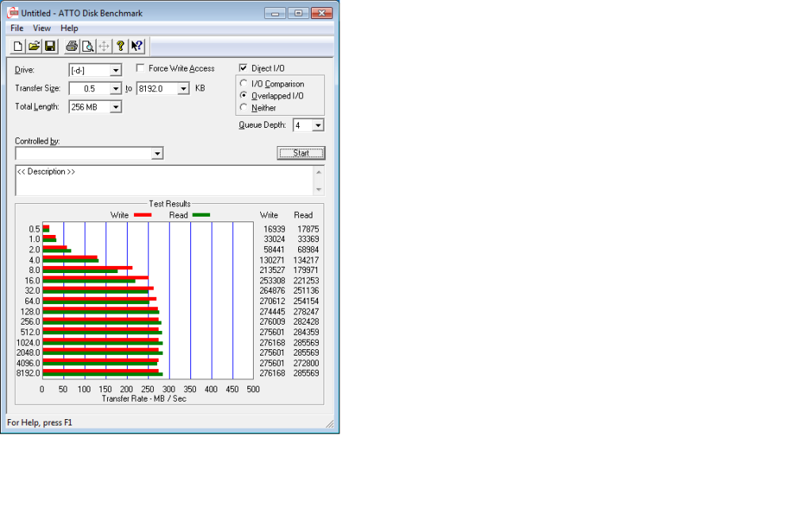Screen dimensions: 812x508
Task: Open the File menu
Action: tap(17, 29)
